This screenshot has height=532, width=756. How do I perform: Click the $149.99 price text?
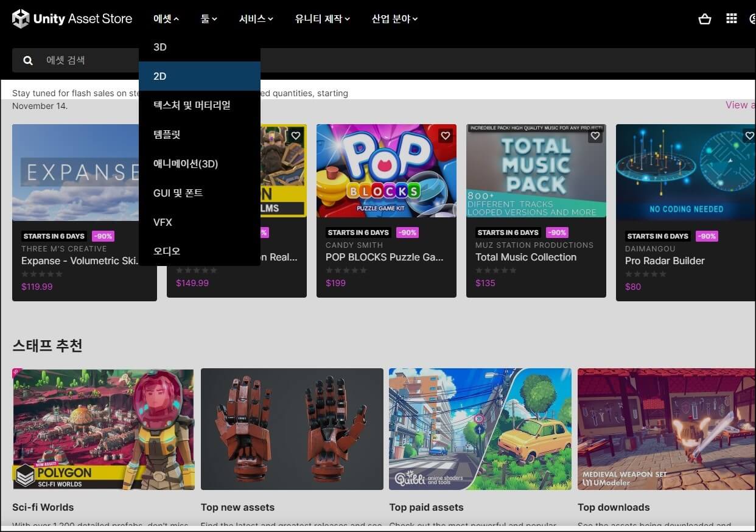[x=192, y=283]
